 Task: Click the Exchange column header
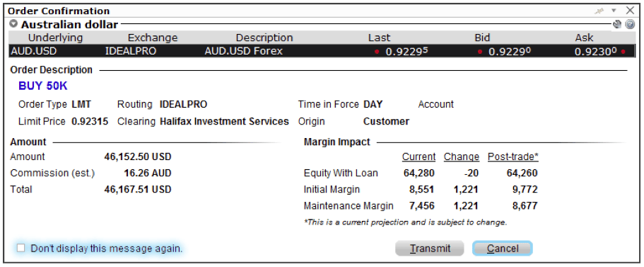point(153,38)
